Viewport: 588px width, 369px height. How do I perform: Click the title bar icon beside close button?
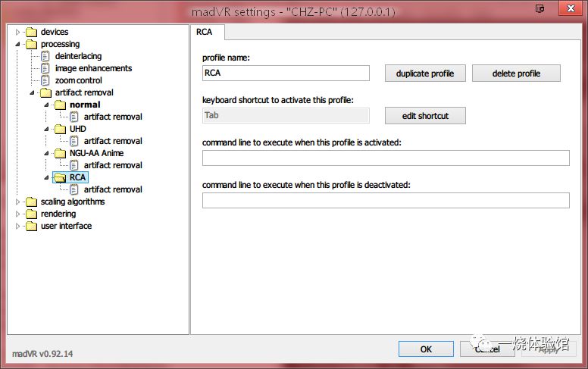point(540,8)
